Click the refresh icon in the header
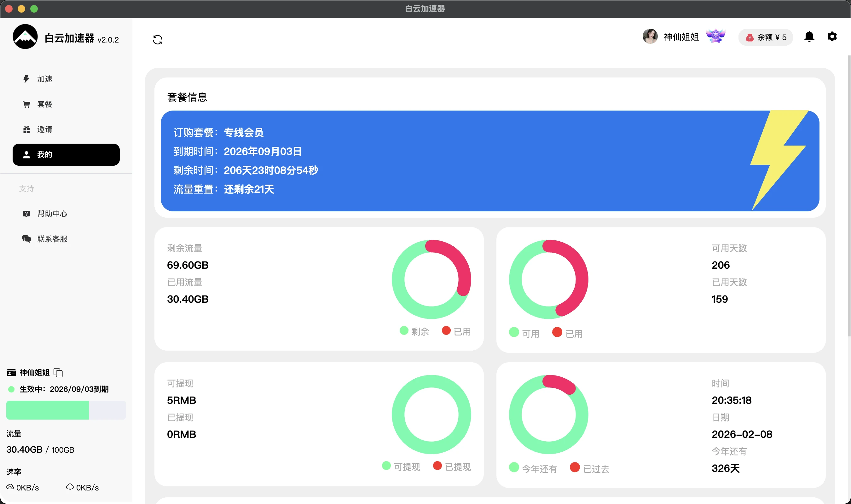Viewport: 851px width, 504px height. [x=157, y=40]
